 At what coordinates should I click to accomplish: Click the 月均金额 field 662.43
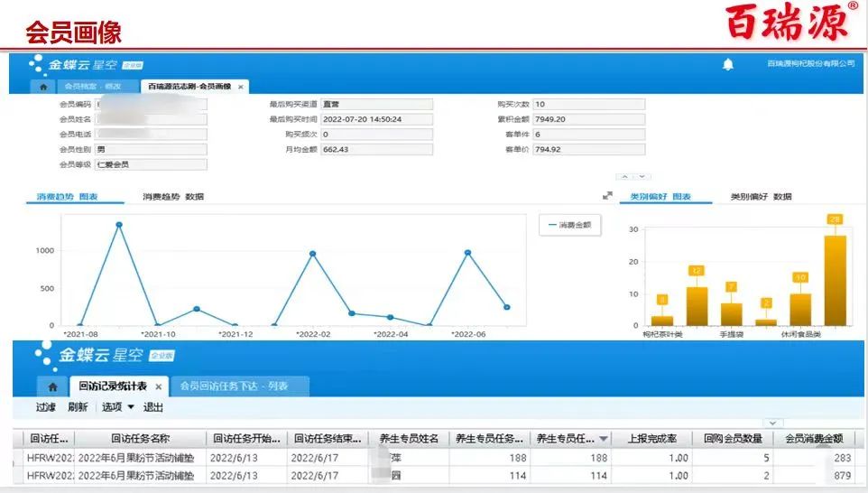(x=376, y=150)
